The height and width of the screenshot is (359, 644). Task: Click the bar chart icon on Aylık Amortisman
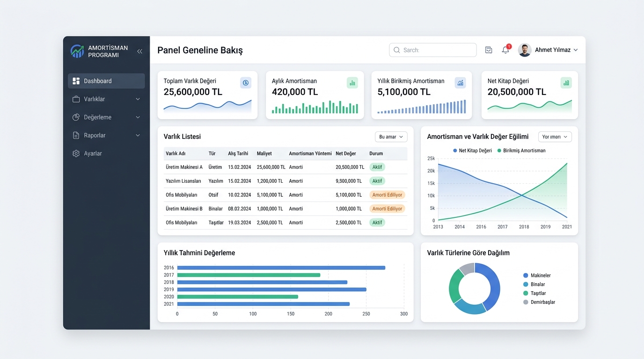pyautogui.click(x=352, y=83)
